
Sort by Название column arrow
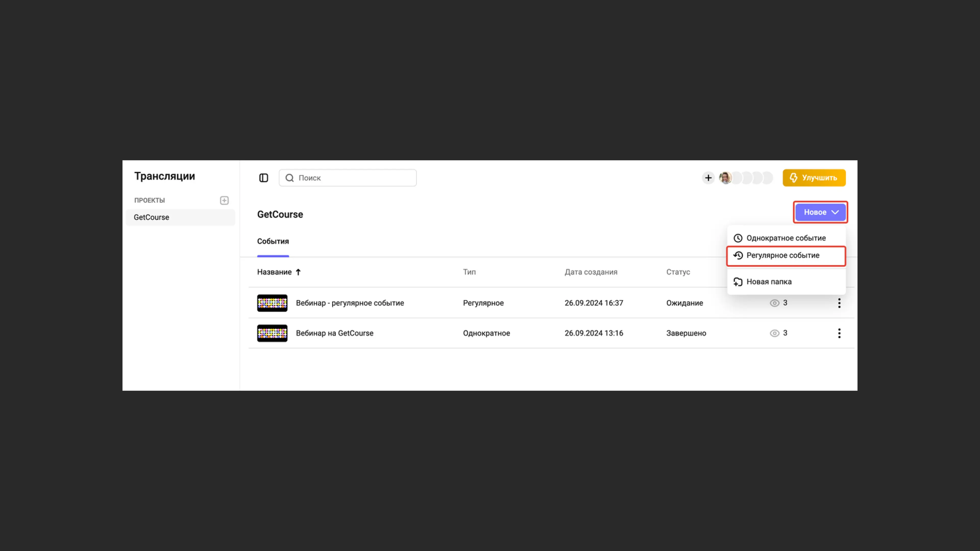tap(298, 272)
